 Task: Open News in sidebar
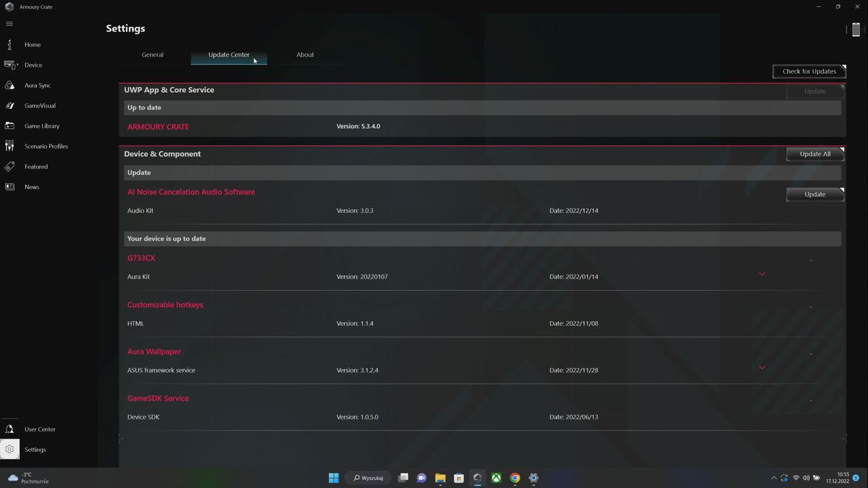[31, 187]
